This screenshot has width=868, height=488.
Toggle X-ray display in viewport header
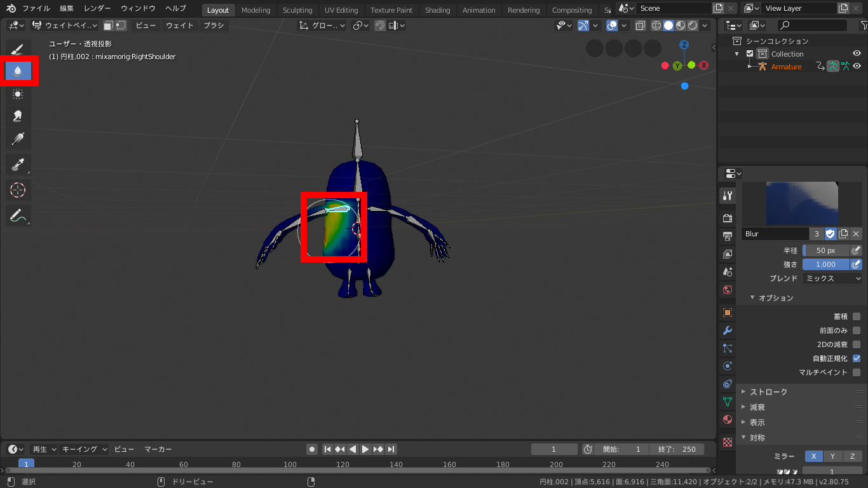640,25
